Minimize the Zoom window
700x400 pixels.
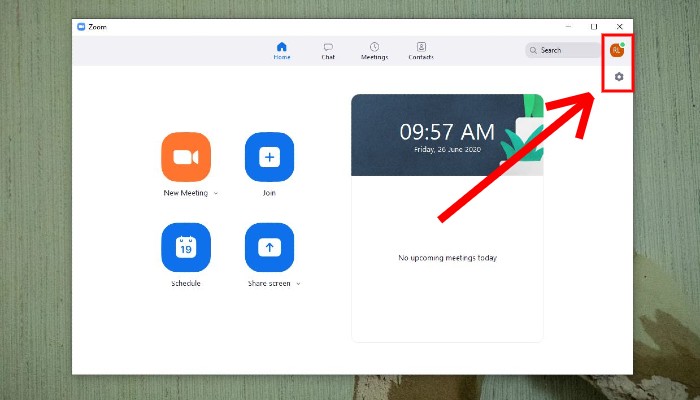(568, 27)
